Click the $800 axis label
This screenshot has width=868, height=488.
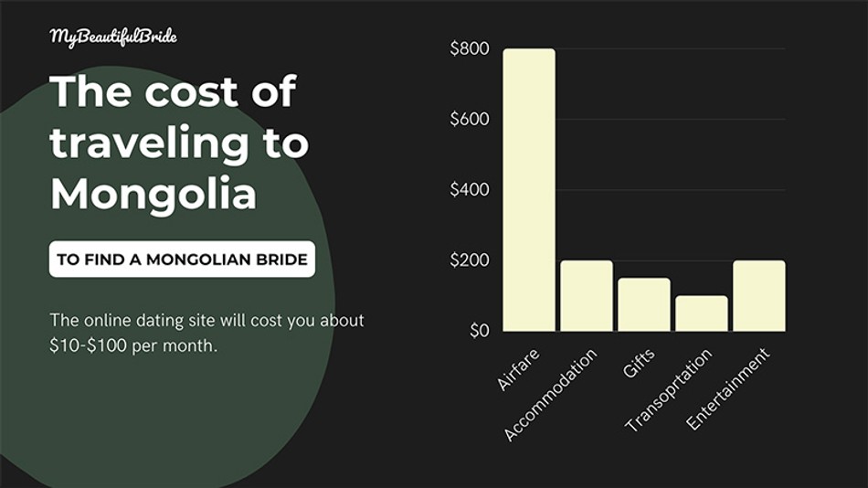tap(470, 48)
